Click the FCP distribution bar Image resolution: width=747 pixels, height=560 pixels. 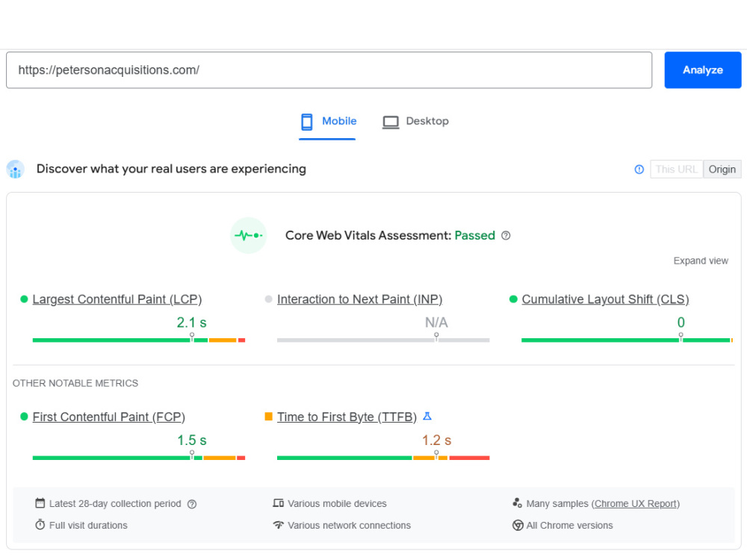(x=139, y=458)
